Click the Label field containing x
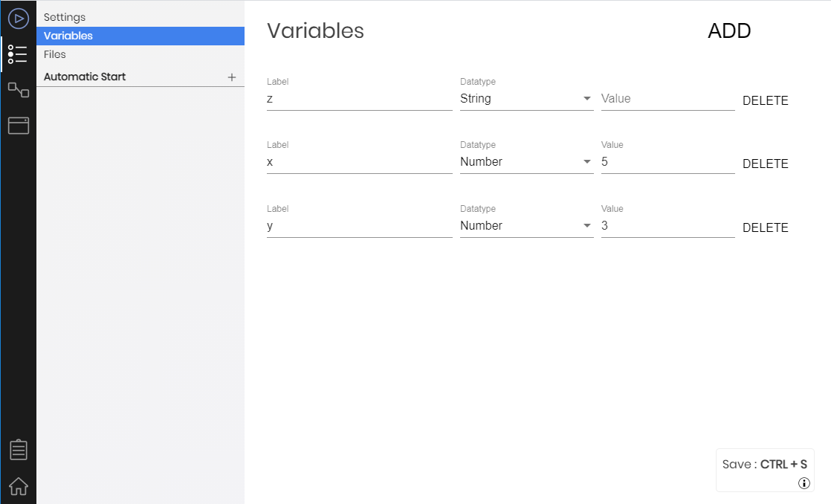 (359, 161)
